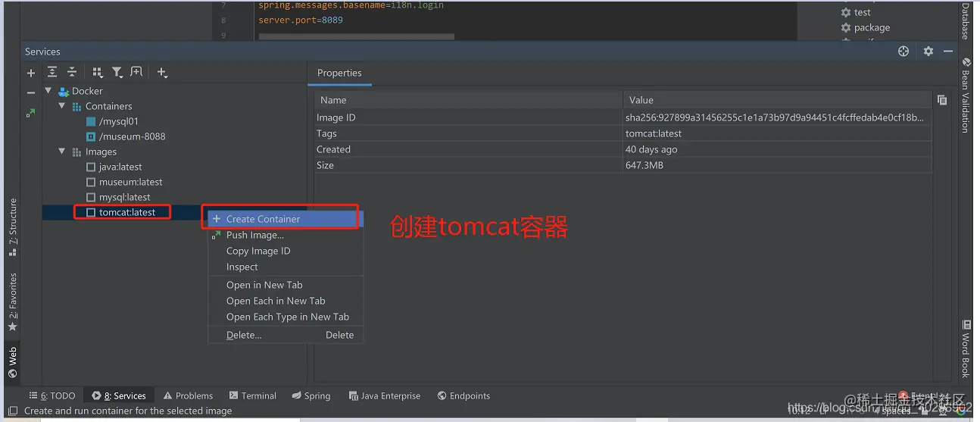
Task: Click the Value column header
Action: [x=777, y=100]
